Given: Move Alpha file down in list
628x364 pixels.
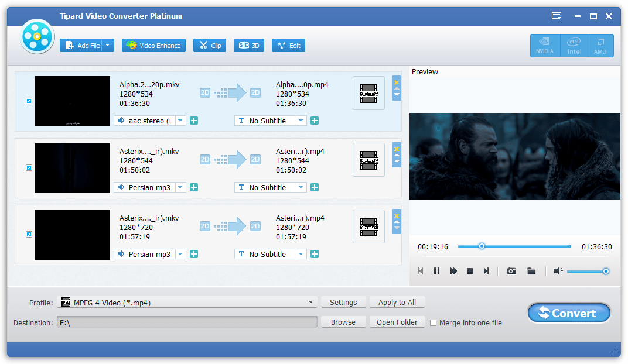Looking at the screenshot, I should point(397,95).
